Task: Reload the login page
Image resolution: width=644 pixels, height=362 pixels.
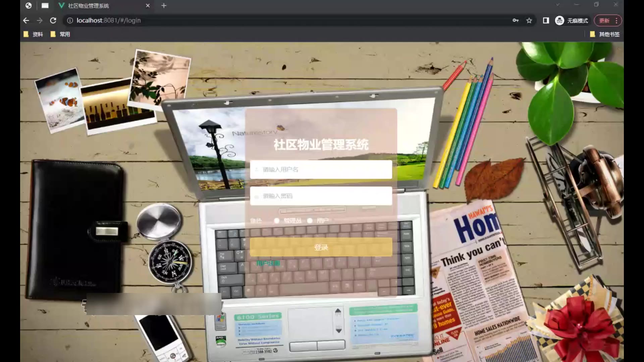Action: click(x=53, y=20)
